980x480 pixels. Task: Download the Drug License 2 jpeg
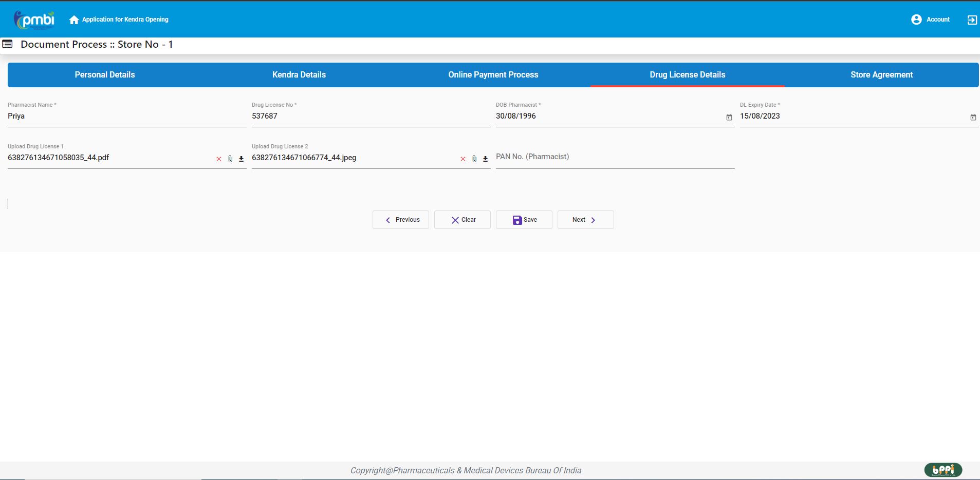tap(485, 159)
